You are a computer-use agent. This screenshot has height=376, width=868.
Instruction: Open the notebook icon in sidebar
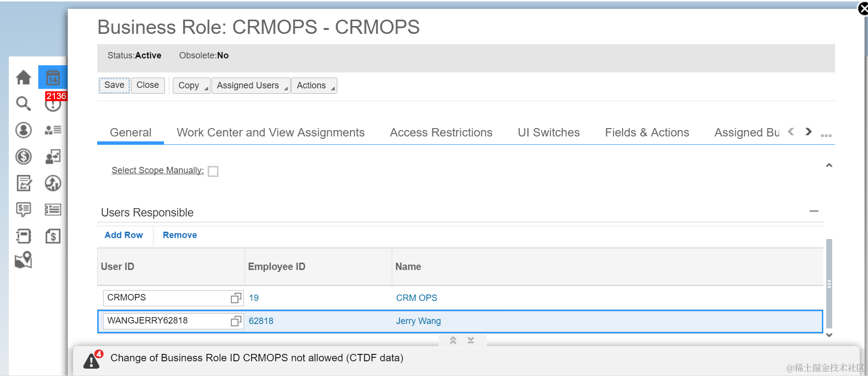(x=24, y=236)
